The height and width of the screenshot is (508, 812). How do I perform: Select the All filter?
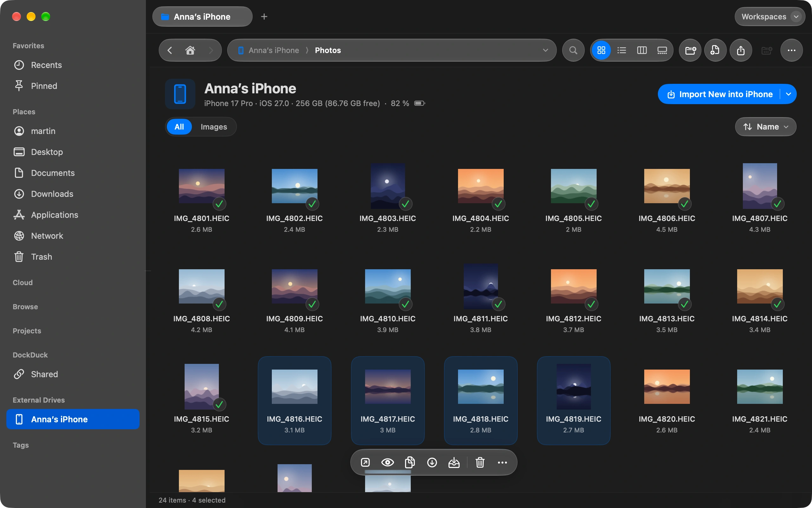pyautogui.click(x=179, y=127)
